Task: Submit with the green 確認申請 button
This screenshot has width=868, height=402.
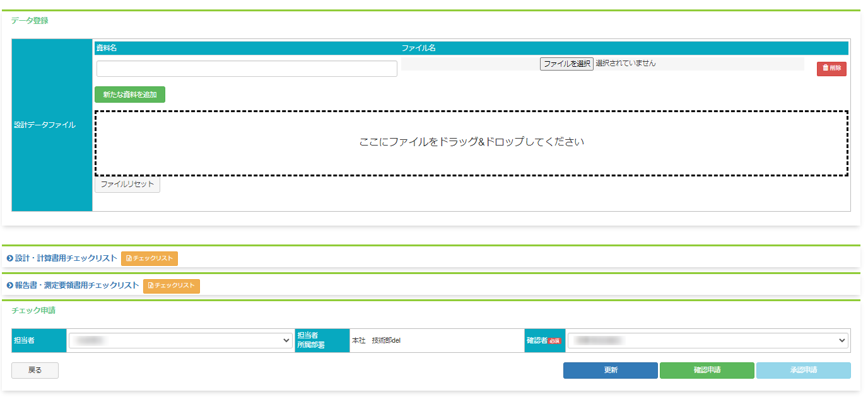Action: point(707,370)
